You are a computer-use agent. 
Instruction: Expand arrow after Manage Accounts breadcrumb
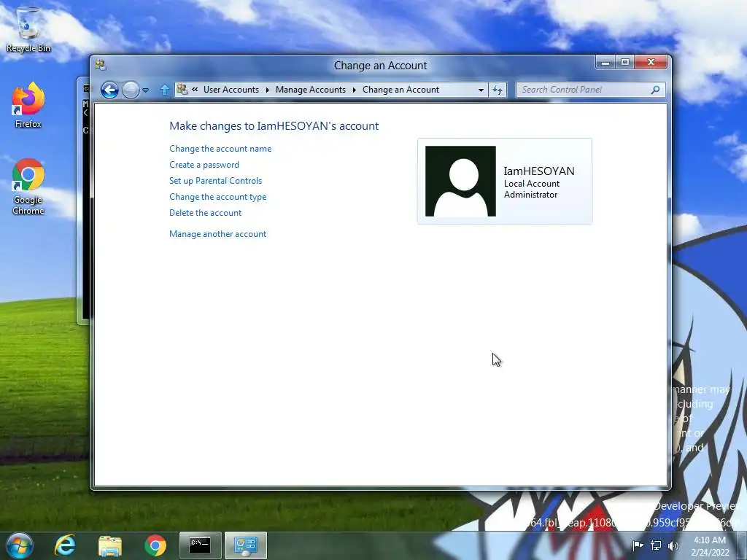tap(354, 90)
